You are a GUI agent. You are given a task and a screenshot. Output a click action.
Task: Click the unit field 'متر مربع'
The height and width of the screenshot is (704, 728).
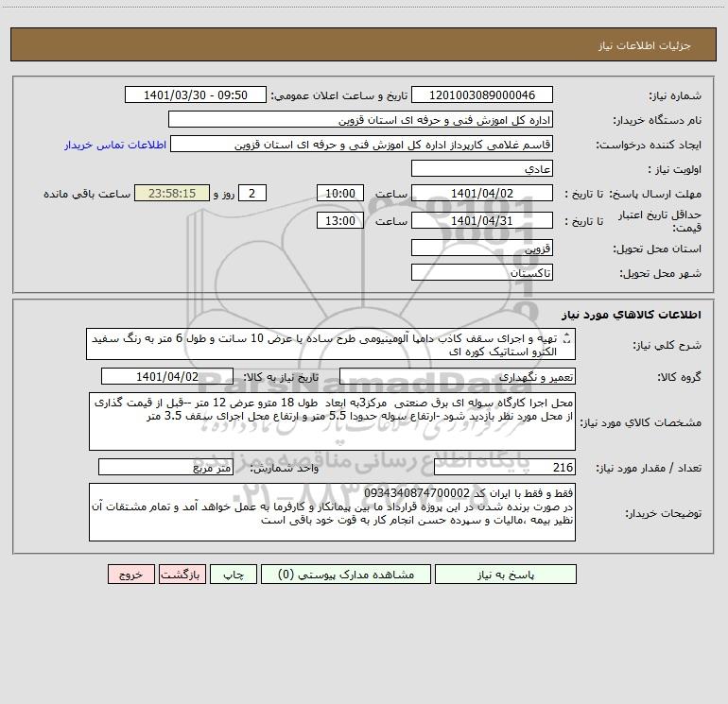pos(165,468)
